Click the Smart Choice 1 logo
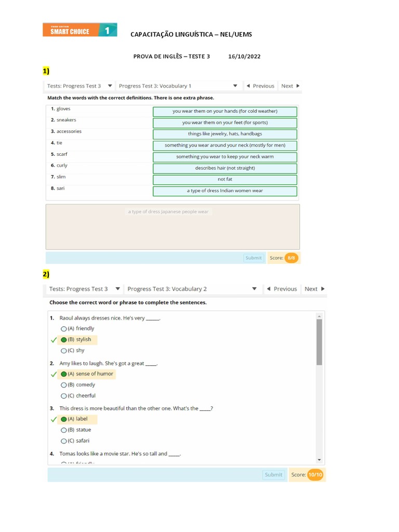Screen dimensions: 399x532 [x=79, y=30]
